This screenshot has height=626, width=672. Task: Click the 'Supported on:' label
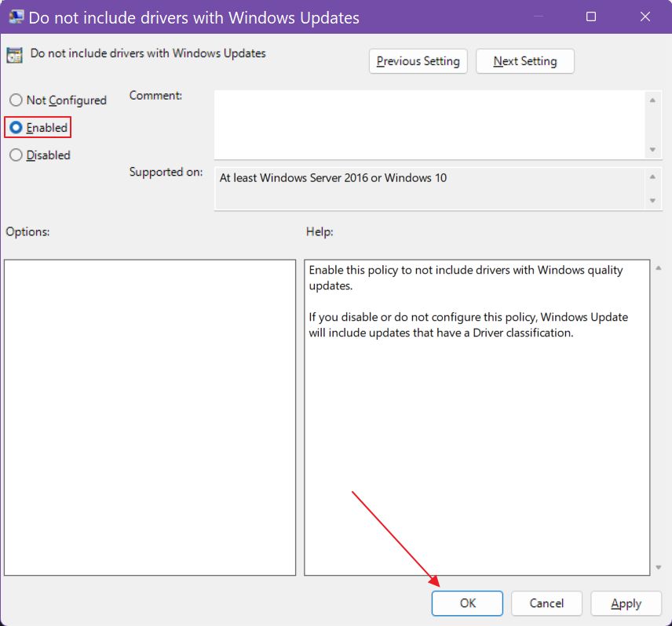point(166,172)
